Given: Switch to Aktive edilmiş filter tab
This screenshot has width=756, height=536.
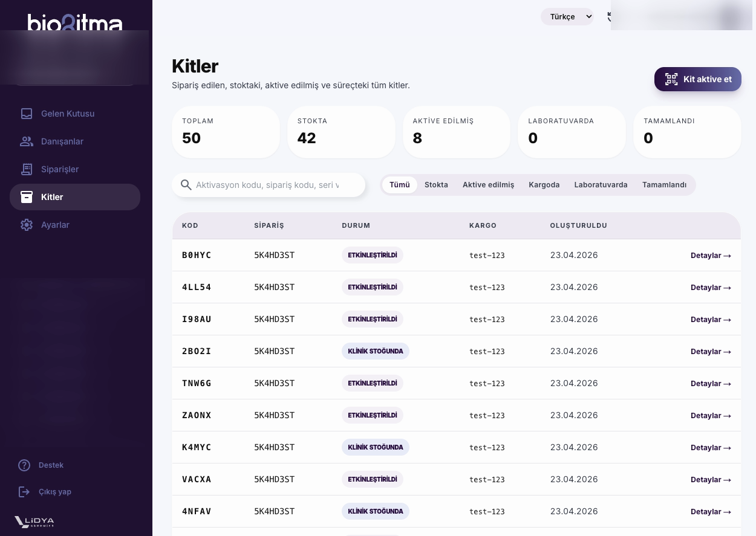Looking at the screenshot, I should 488,185.
